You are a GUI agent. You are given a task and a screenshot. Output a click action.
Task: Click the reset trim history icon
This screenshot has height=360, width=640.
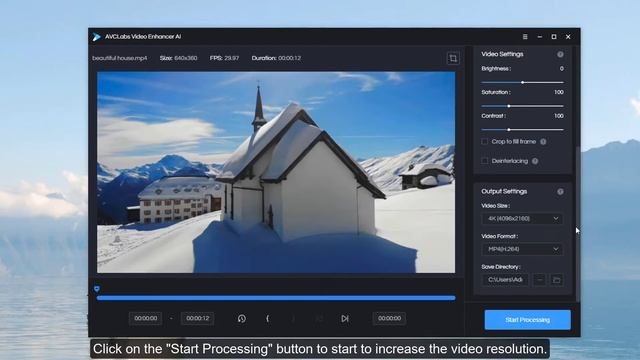click(242, 318)
